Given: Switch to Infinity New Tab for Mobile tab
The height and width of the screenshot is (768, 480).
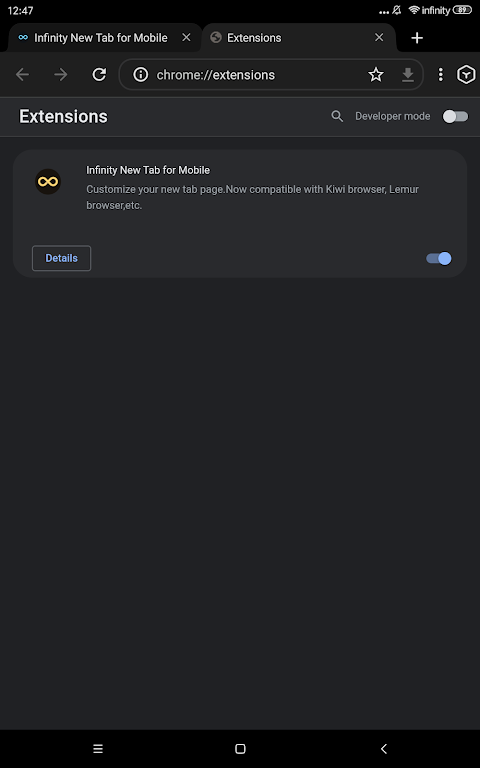Looking at the screenshot, I should 100,38.
